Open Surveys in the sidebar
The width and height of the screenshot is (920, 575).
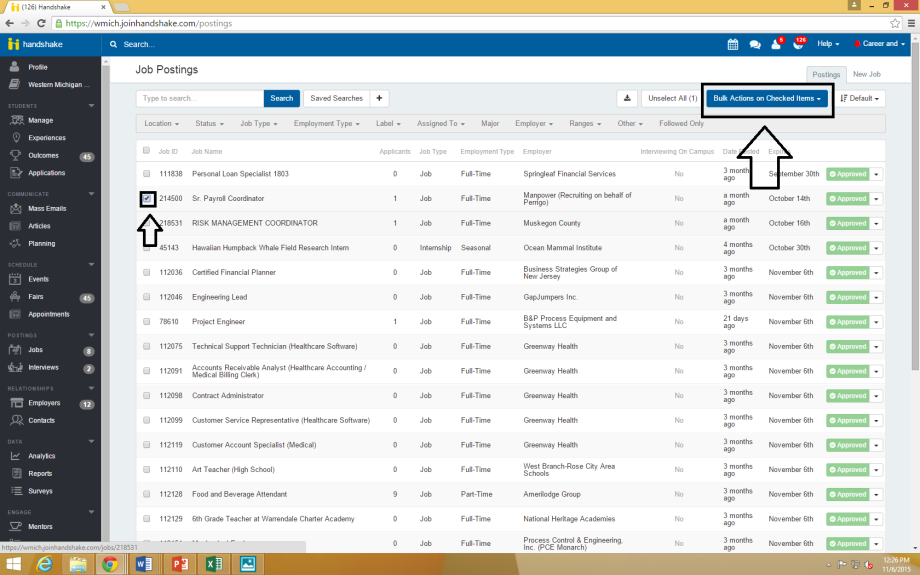pyautogui.click(x=40, y=491)
